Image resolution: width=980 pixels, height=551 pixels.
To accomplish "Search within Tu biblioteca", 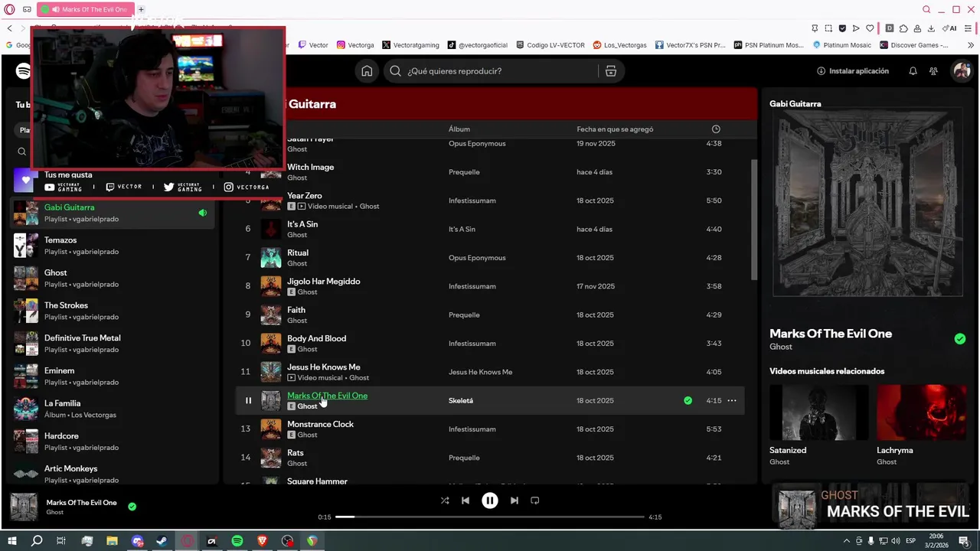I will click(21, 152).
